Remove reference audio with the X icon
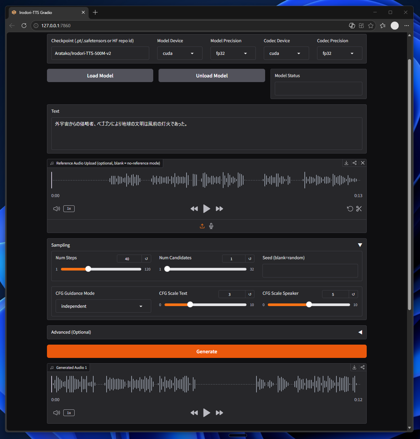Image resolution: width=420 pixels, height=439 pixels. point(363,163)
